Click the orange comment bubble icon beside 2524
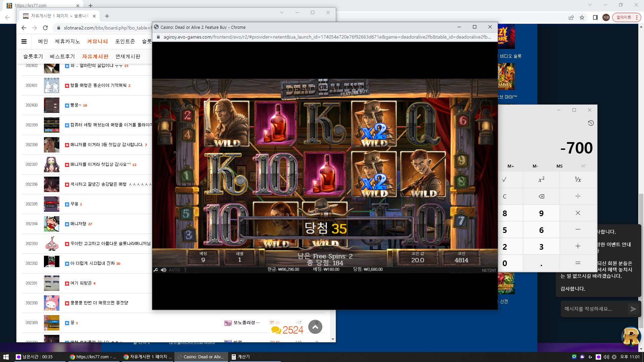 tap(276, 330)
